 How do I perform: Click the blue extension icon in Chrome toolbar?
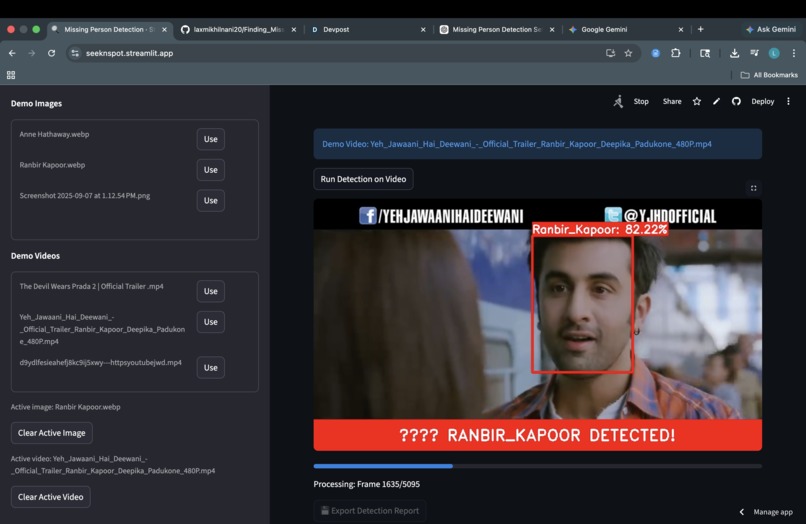point(655,53)
